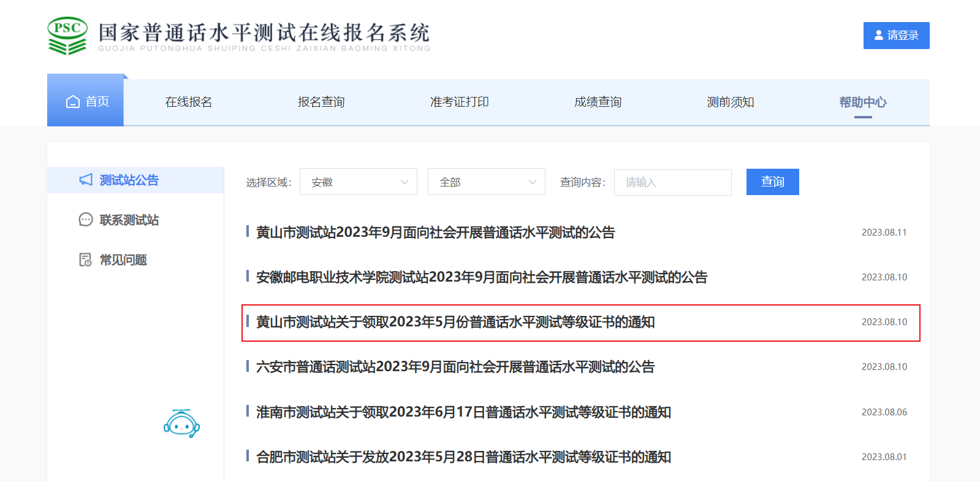This screenshot has width=980, height=481.
Task: Click the home icon in 首页 tab
Action: point(73,102)
